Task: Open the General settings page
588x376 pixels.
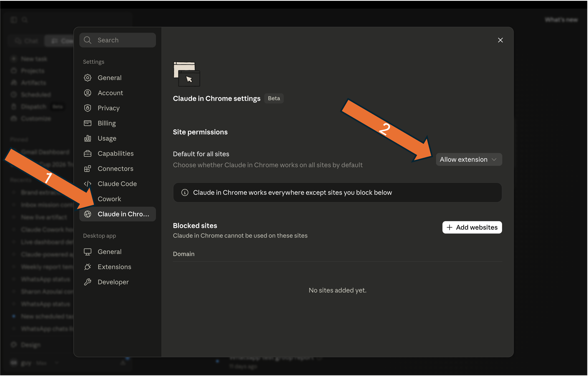Action: pyautogui.click(x=117, y=78)
